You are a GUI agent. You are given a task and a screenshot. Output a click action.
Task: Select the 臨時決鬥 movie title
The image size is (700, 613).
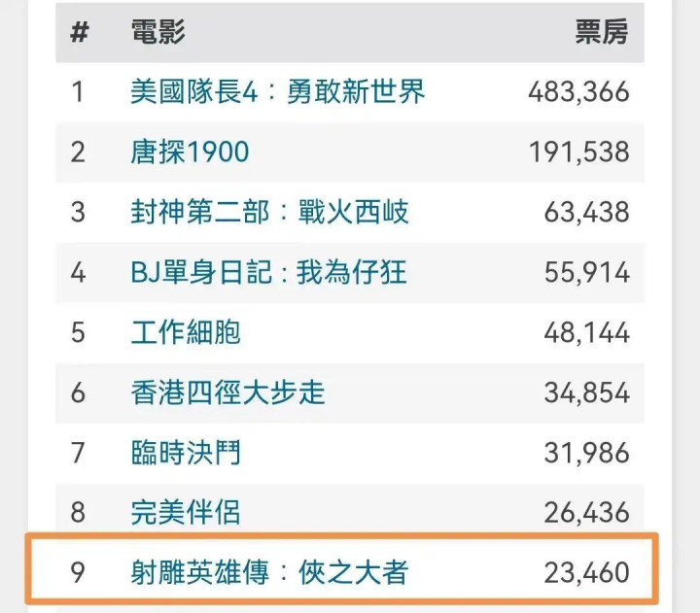186,453
